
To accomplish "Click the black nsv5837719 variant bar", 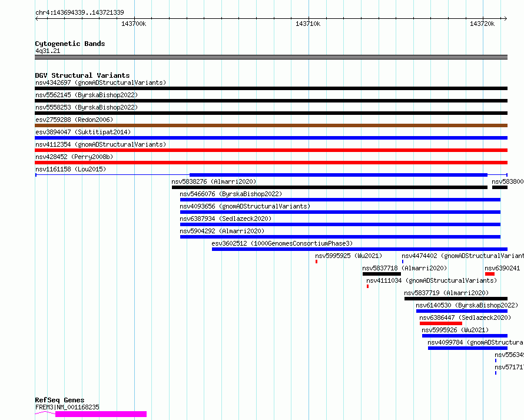I will pos(456,299).
